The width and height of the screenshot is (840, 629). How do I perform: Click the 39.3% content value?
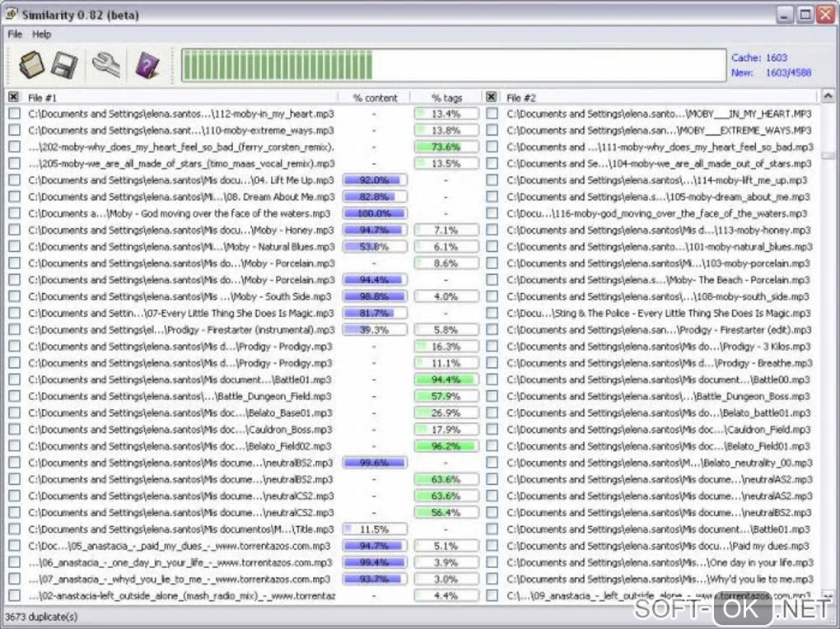pyautogui.click(x=375, y=329)
